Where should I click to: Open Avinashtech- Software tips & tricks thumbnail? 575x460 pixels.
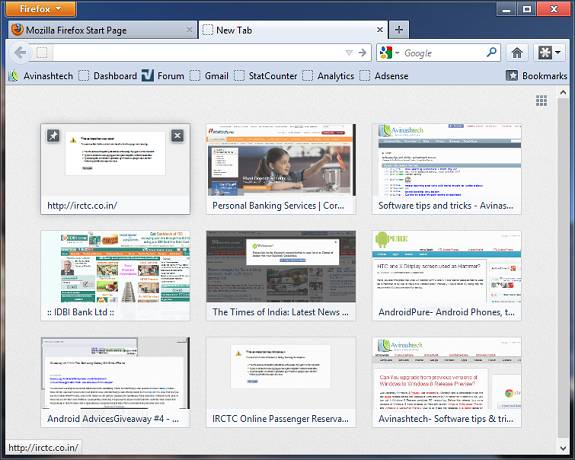click(x=447, y=382)
